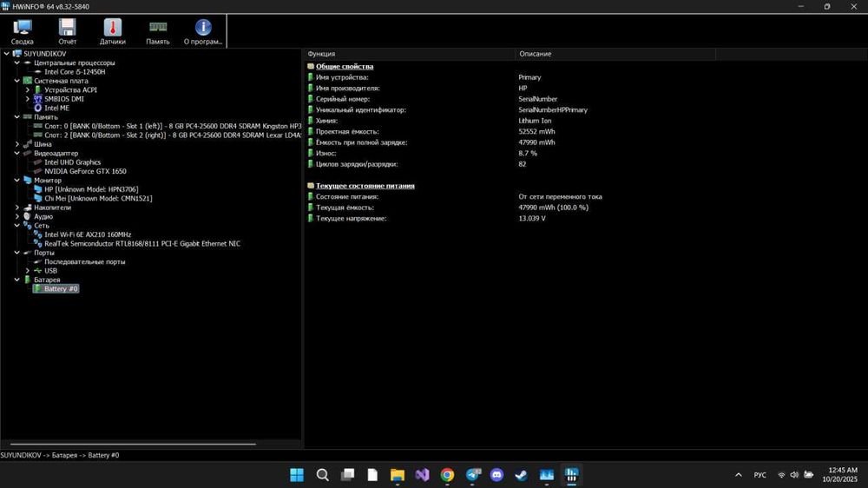The width and height of the screenshot is (868, 488).
Task: Expand the Устройства ACPI node
Action: [x=28, y=89]
